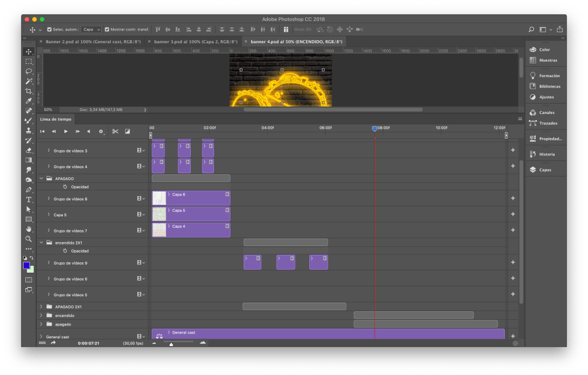Toggle Opacidad stopwatch under APAGADO
The image size is (588, 375).
[x=65, y=186]
